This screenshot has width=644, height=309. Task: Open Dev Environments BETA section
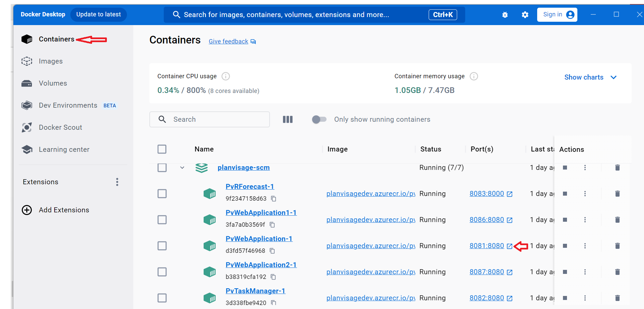click(x=69, y=105)
